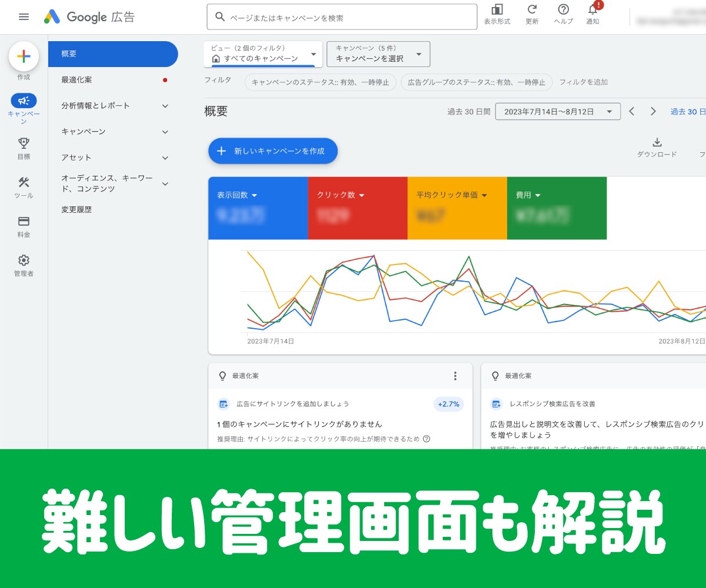Open the 料金 billing card icon
Viewport: 706px width, 588px height.
[24, 221]
